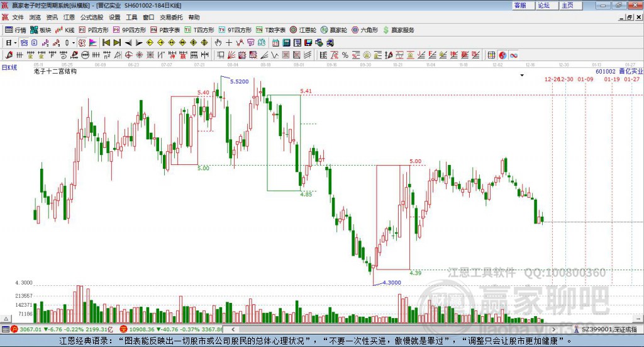Open the 9T四方形 tool
The width and height of the screenshot is (644, 347).
(235, 30)
